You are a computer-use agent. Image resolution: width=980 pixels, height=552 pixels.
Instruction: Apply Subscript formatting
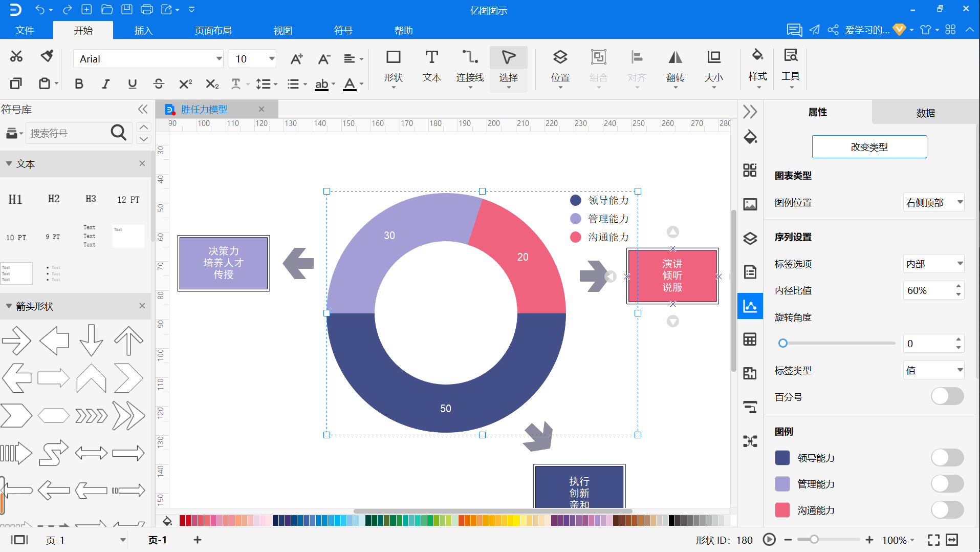pos(212,83)
